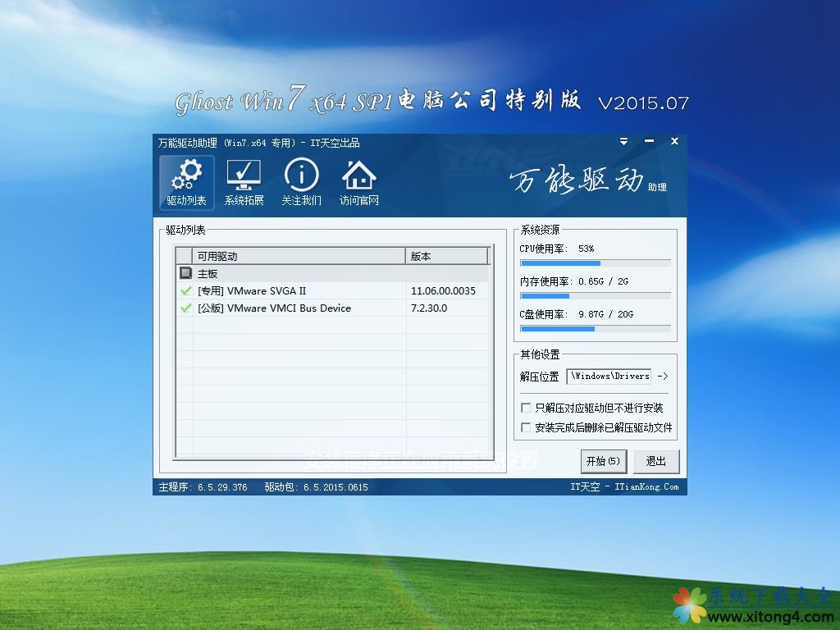Open the 驱动列表 gear icon tab

point(186,183)
